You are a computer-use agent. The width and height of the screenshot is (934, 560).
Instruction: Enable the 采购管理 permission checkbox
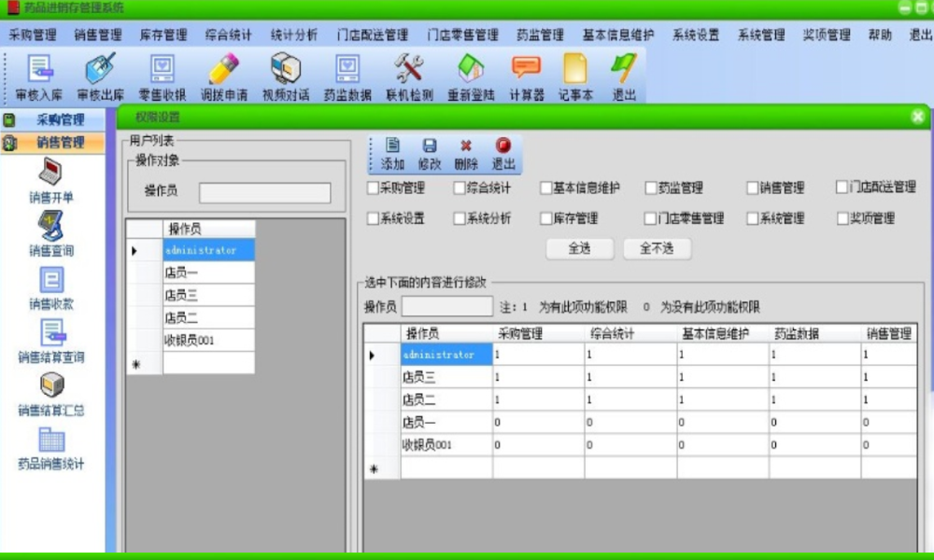374,188
